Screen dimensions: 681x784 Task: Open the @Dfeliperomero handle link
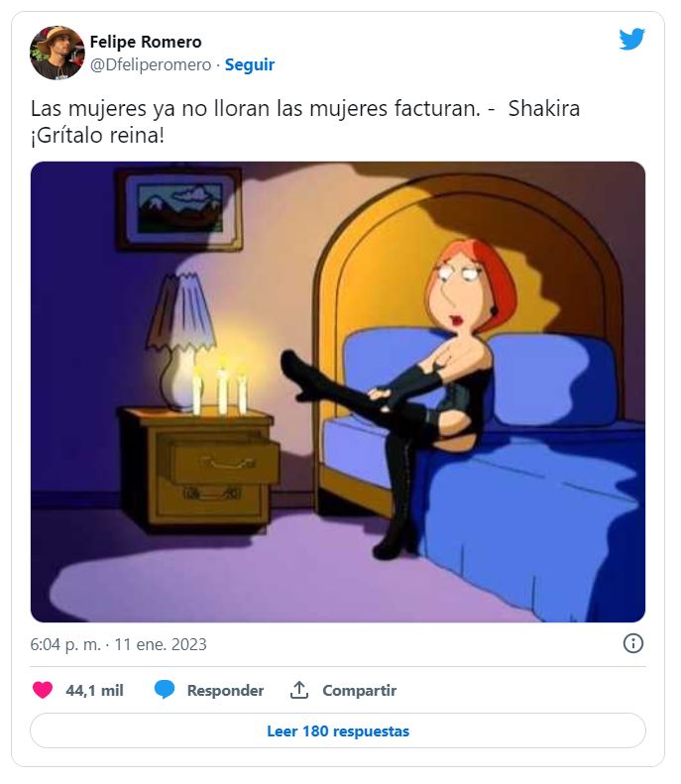[151, 64]
